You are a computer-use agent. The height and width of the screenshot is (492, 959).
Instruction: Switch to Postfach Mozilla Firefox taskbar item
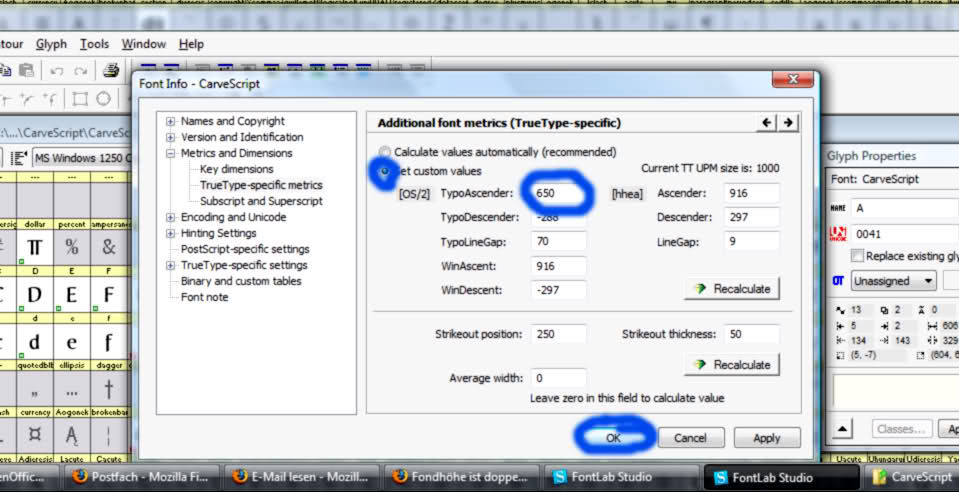(x=140, y=477)
